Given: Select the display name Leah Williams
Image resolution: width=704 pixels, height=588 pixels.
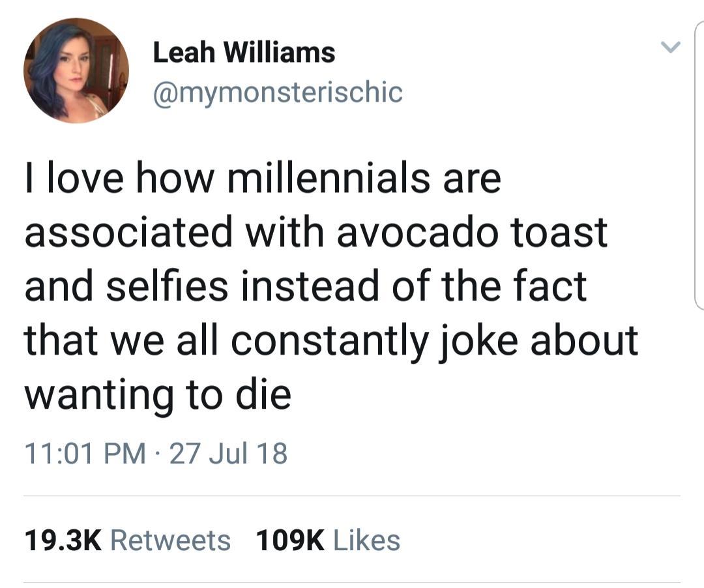Looking at the screenshot, I should point(244,52).
